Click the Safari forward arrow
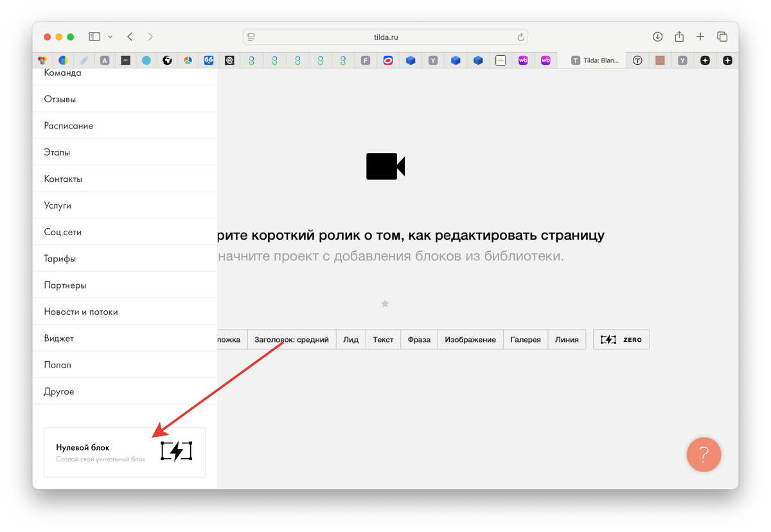Viewport: 771px width, 532px height. pyautogui.click(x=150, y=37)
